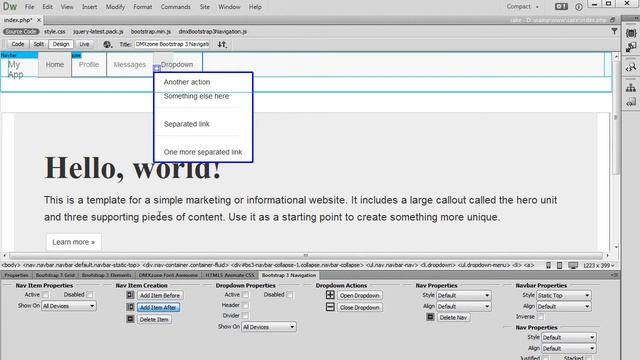640x360 pixels.
Task: Click the Delete Nav icon
Action: coord(430,317)
